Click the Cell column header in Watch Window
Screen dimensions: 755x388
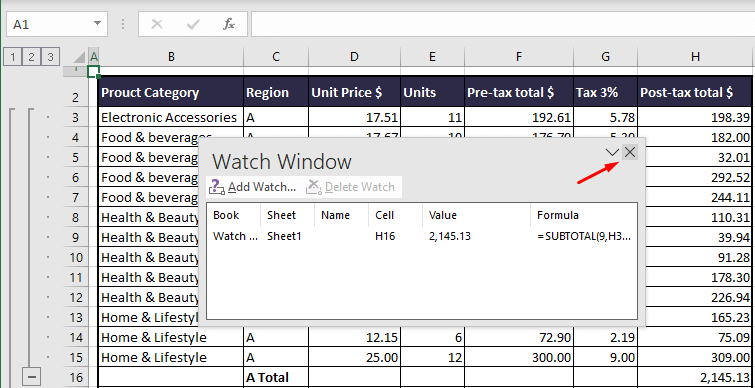pos(395,215)
